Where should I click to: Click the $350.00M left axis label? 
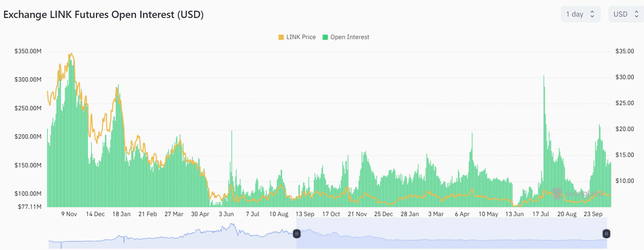[x=28, y=51]
